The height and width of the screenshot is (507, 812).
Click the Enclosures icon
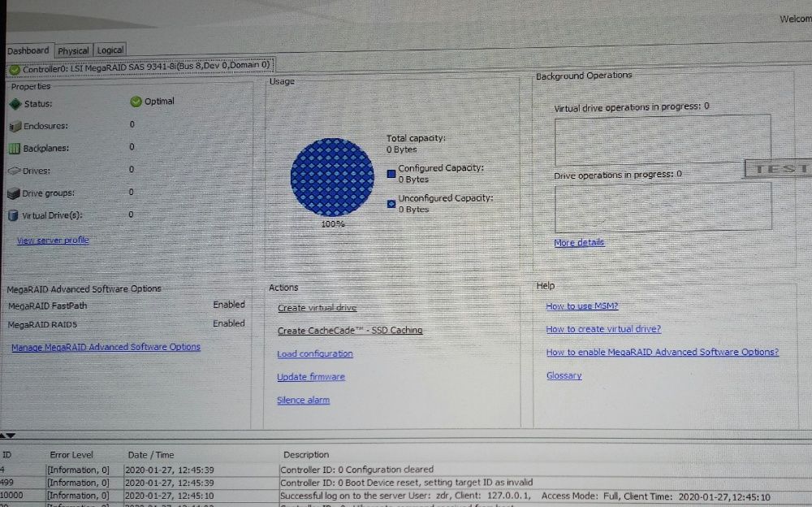click(15, 126)
